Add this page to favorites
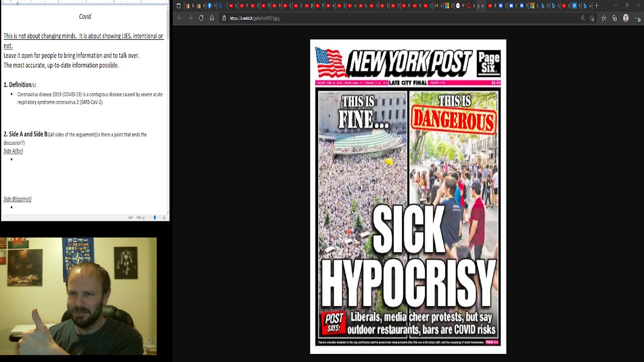 pyautogui.click(x=592, y=18)
